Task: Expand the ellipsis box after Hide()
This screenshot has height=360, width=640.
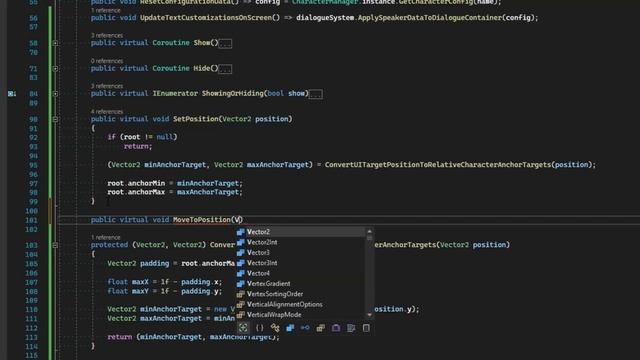Action: (x=225, y=69)
